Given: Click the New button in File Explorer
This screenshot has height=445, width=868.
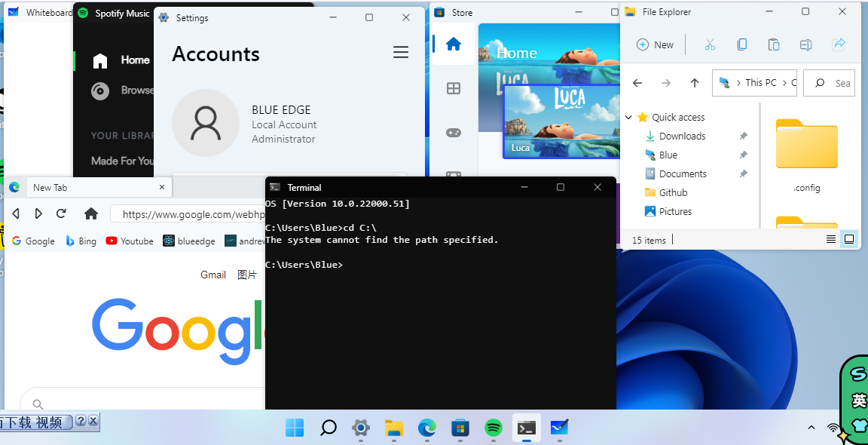Looking at the screenshot, I should (x=656, y=45).
